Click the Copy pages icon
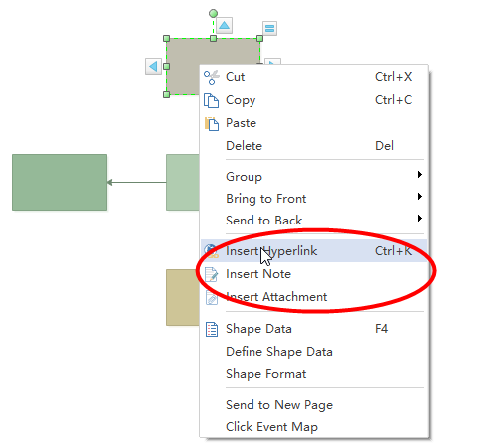 (x=211, y=100)
